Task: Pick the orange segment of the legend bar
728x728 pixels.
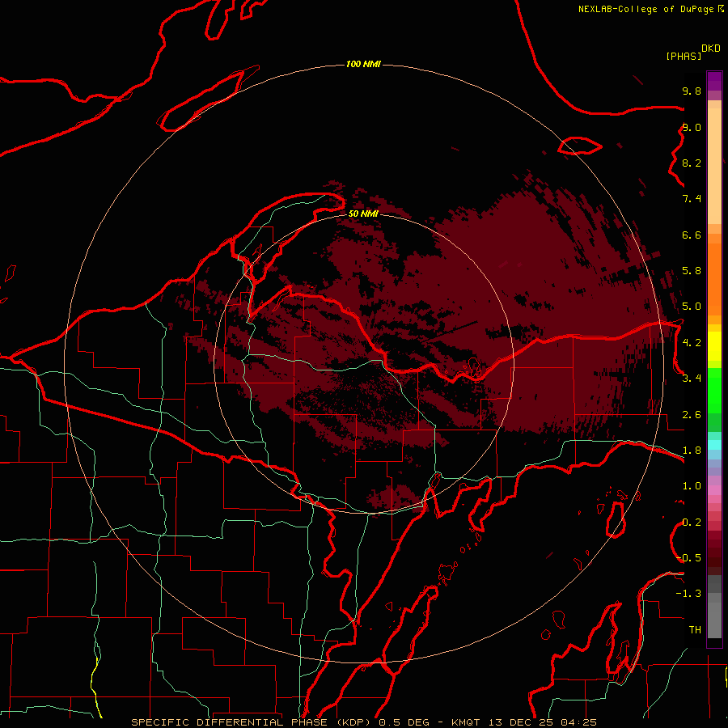Action: (714, 278)
